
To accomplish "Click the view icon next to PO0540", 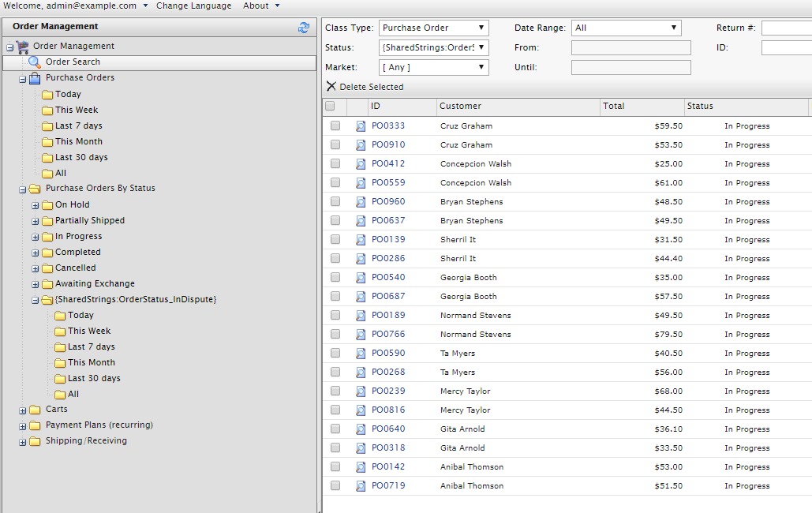I will point(361,278).
